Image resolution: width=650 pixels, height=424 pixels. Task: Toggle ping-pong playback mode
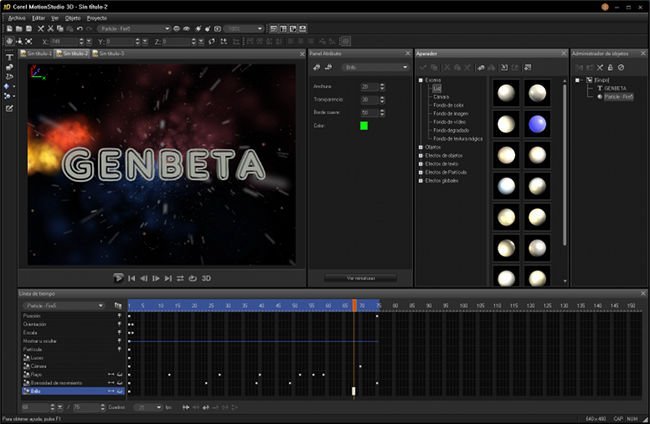pos(180,279)
